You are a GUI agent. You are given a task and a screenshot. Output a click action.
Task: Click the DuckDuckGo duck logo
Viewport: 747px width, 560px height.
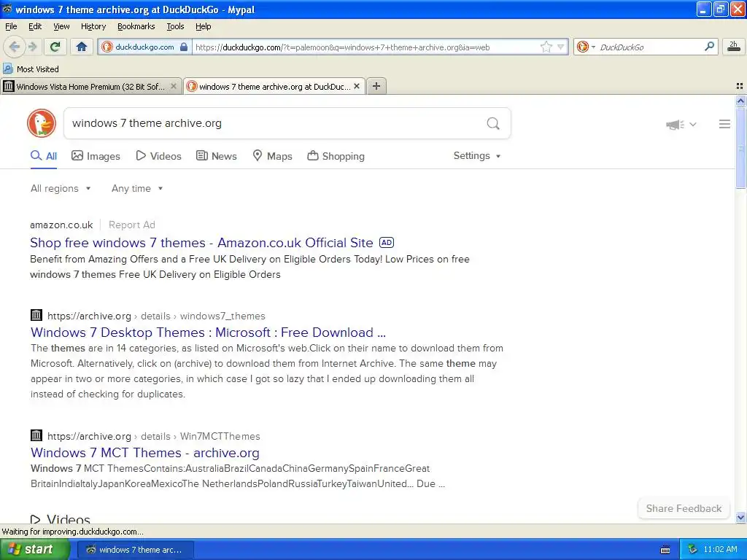click(42, 123)
